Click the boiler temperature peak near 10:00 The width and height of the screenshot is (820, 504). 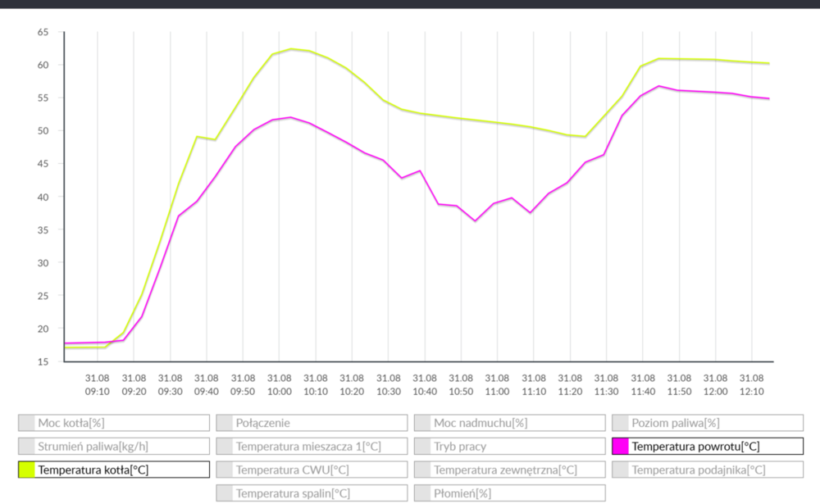click(291, 49)
